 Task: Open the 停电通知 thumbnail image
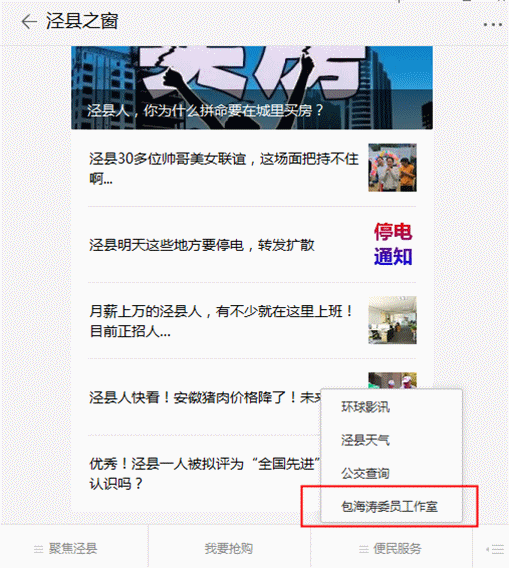[393, 245]
